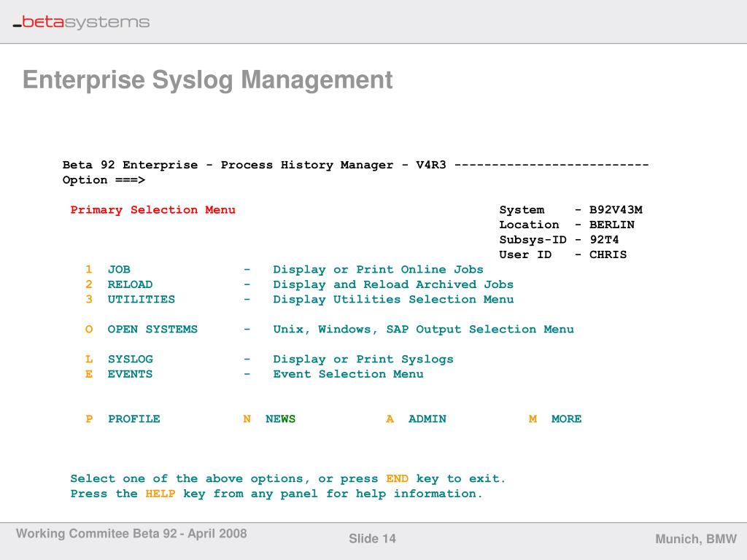Image resolution: width=747 pixels, height=560 pixels.
Task: Select the SYSLOG menu option
Action: tap(119, 359)
